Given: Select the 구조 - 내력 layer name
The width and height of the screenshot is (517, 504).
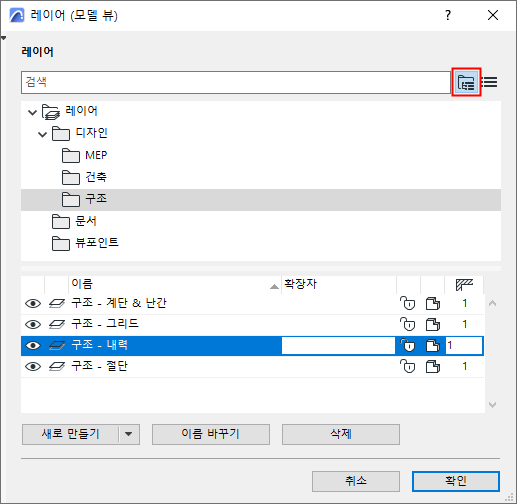Looking at the screenshot, I should coord(99,345).
